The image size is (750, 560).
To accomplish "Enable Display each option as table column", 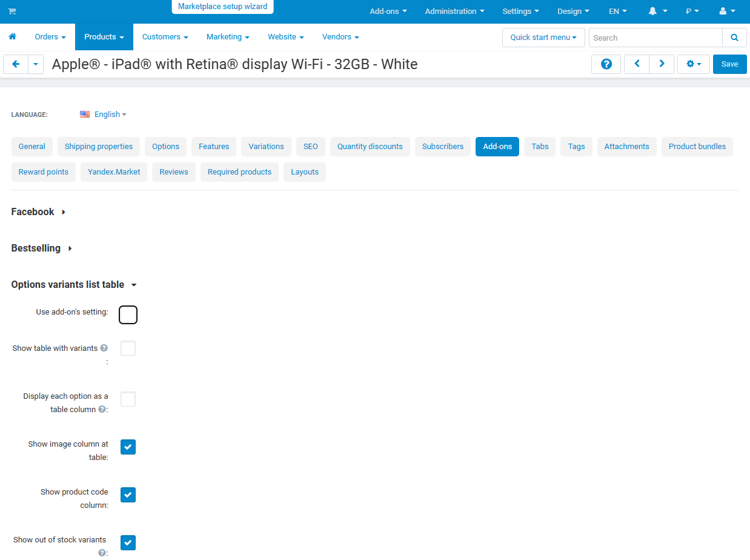I will click(x=128, y=399).
